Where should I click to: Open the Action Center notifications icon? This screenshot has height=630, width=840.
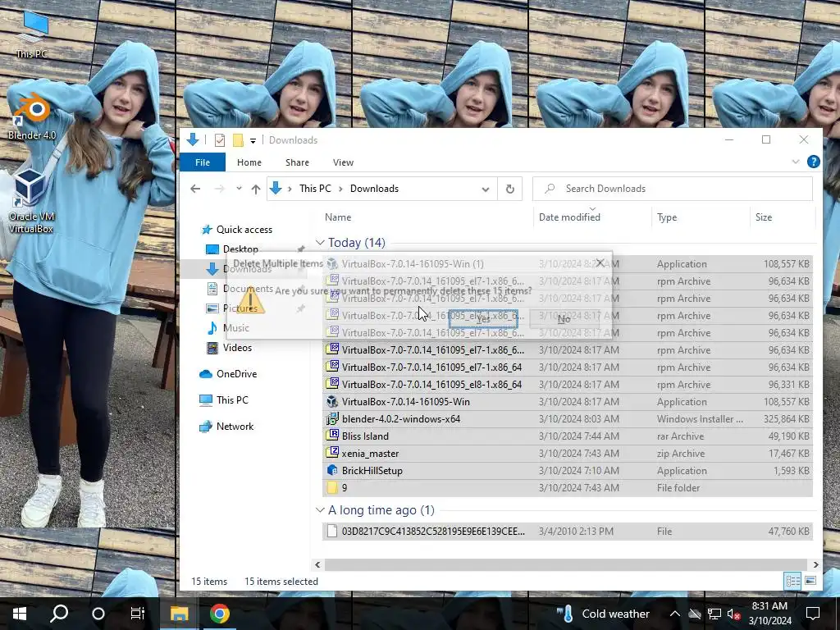[x=813, y=614]
